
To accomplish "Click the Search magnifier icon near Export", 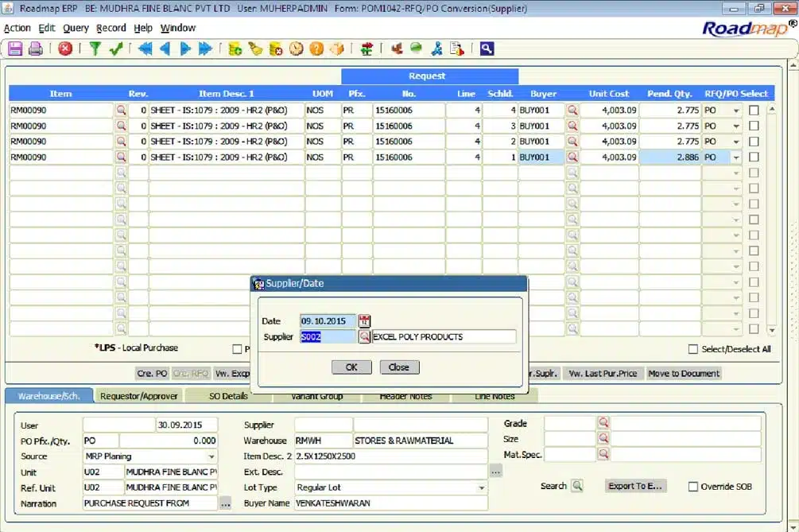I will 577,486.
